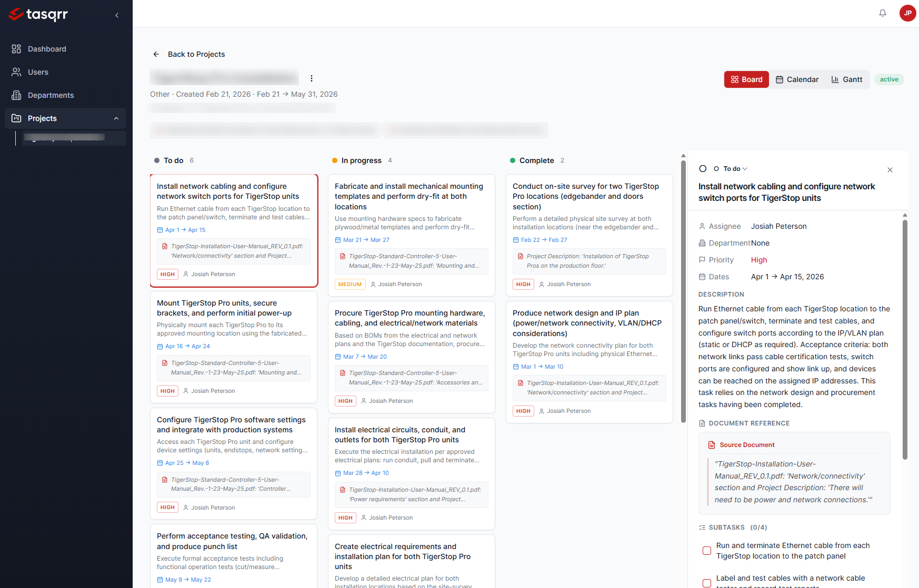This screenshot has height=588, width=919.
Task: Open the three-dot menu beside the project title
Action: click(x=312, y=78)
